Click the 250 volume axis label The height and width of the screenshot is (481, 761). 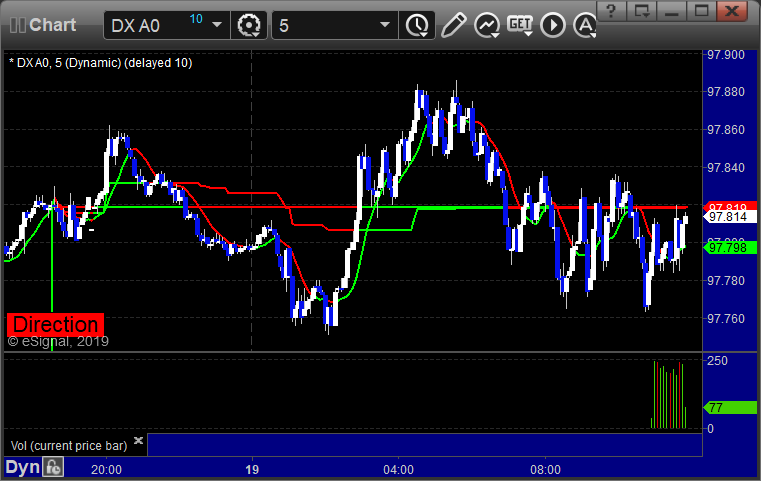pyautogui.click(x=717, y=361)
